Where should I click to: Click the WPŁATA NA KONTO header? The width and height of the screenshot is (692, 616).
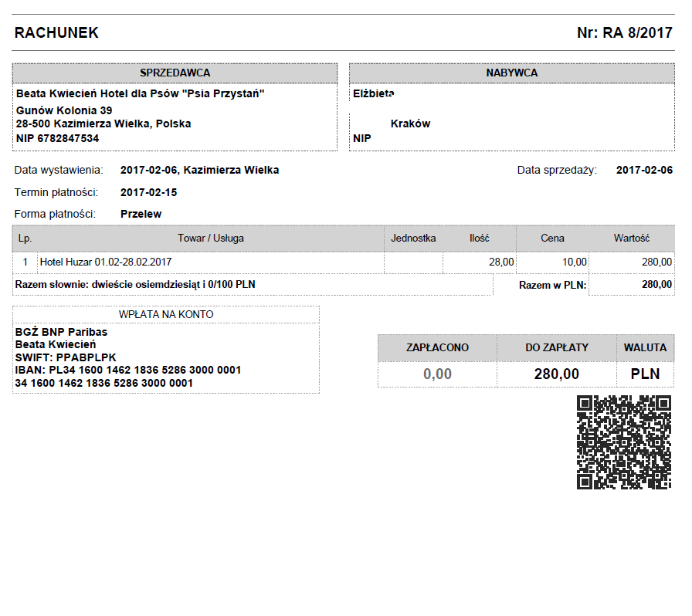(x=166, y=314)
